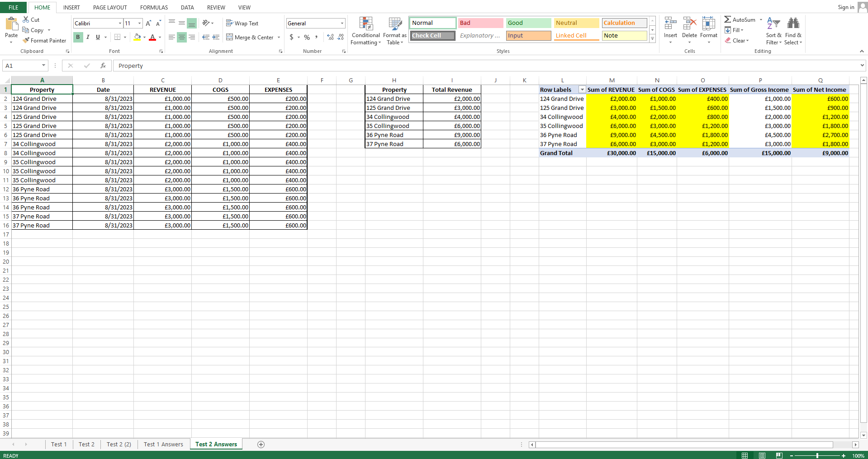Decrease indent in the Alignment group
Viewport: 868px width, 459px height.
(206, 37)
